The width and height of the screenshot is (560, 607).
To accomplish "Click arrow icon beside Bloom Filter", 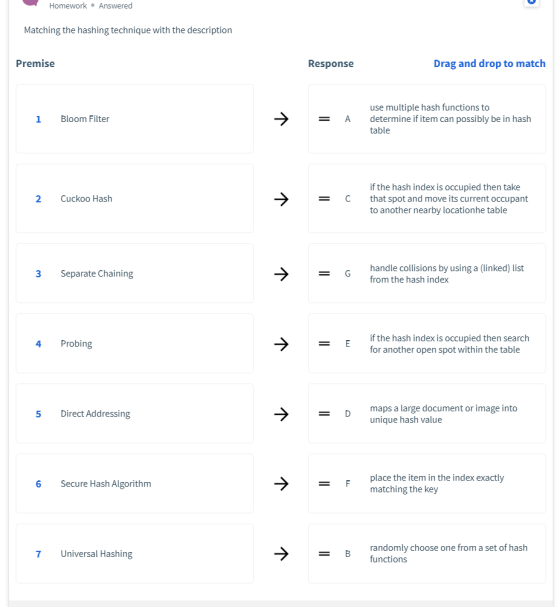I will 281,119.
